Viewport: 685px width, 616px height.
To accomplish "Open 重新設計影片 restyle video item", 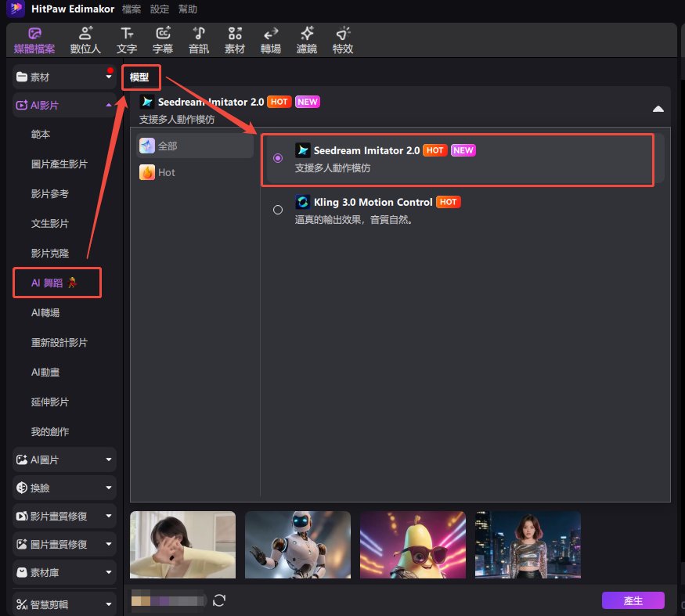I will coord(59,342).
